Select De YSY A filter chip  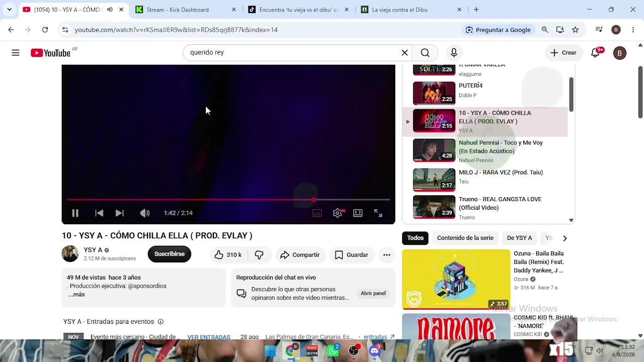(x=519, y=238)
